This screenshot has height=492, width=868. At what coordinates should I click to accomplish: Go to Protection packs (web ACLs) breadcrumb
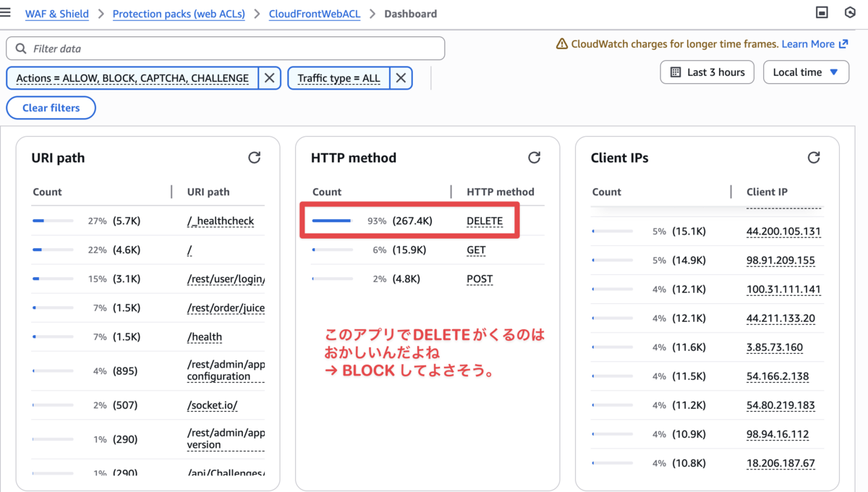(179, 14)
